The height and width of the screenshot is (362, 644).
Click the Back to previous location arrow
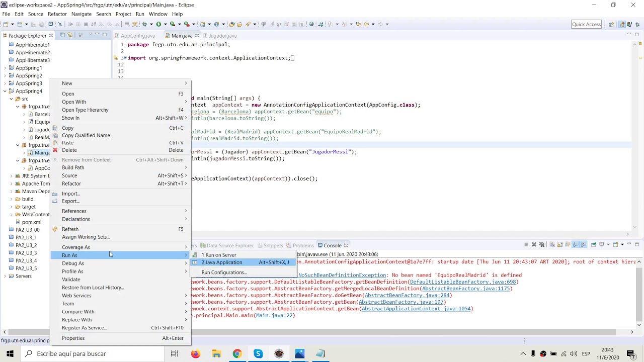366,24
